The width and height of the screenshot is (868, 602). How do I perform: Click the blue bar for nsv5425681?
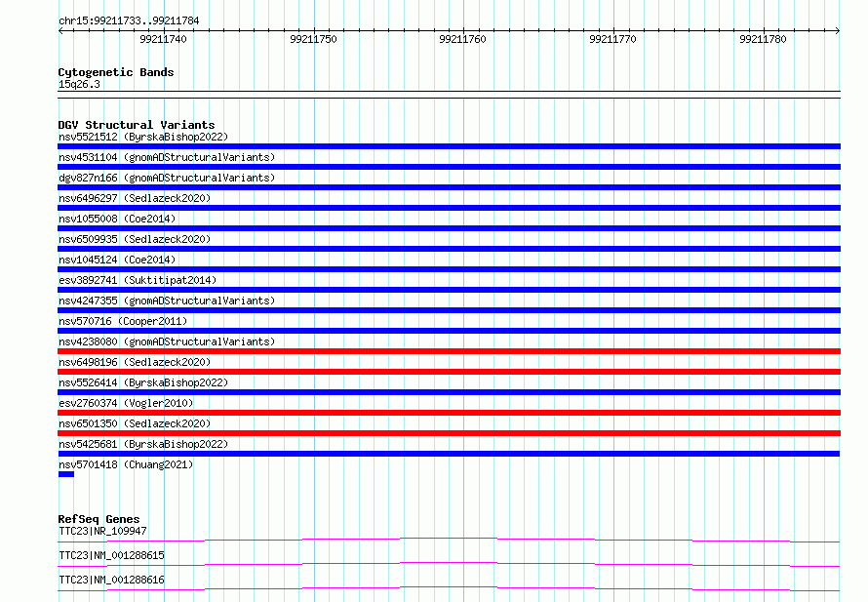tap(449, 454)
